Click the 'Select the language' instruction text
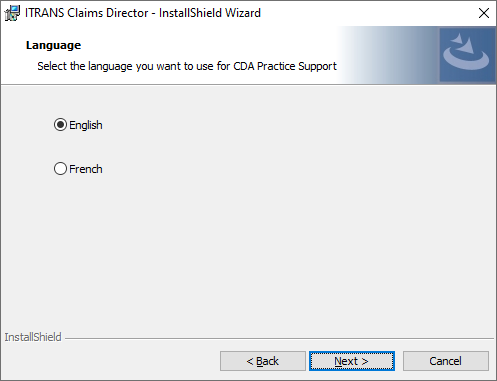 [x=187, y=66]
